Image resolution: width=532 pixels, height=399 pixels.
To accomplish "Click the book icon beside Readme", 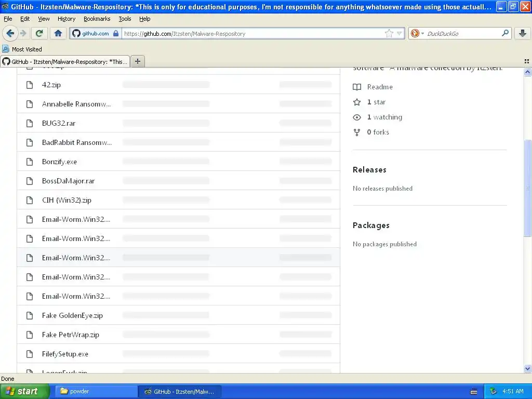I will click(357, 87).
